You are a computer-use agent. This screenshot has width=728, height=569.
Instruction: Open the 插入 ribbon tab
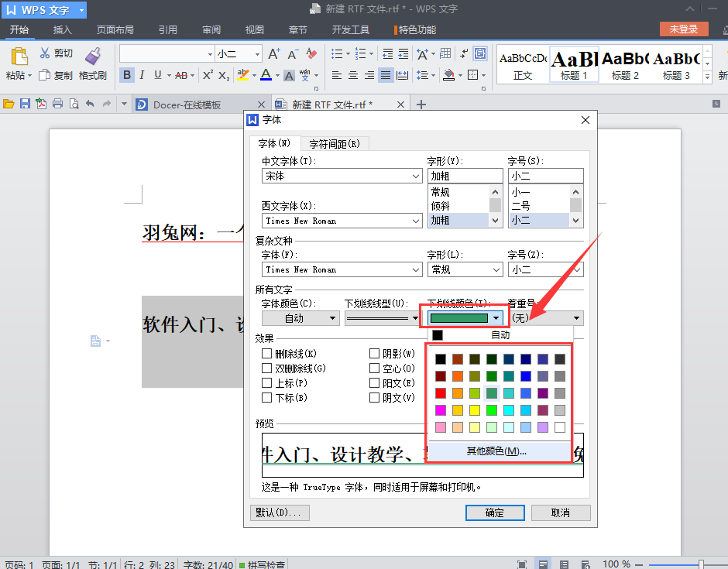pos(62,29)
